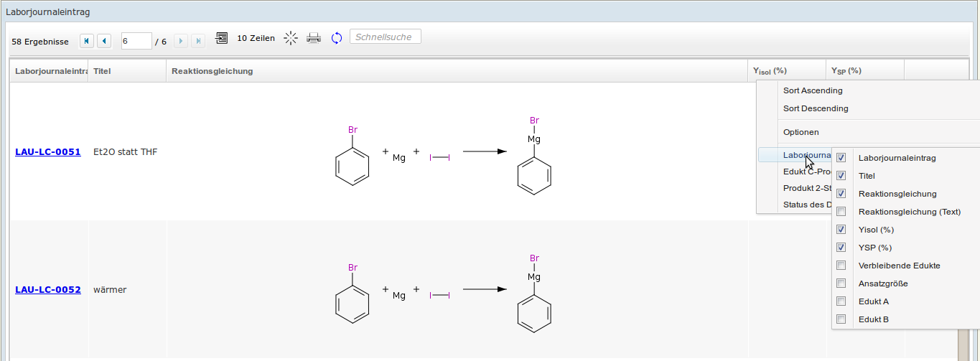Open journal entry LAU-LC-0052
The width and height of the screenshot is (980, 361).
coord(47,290)
